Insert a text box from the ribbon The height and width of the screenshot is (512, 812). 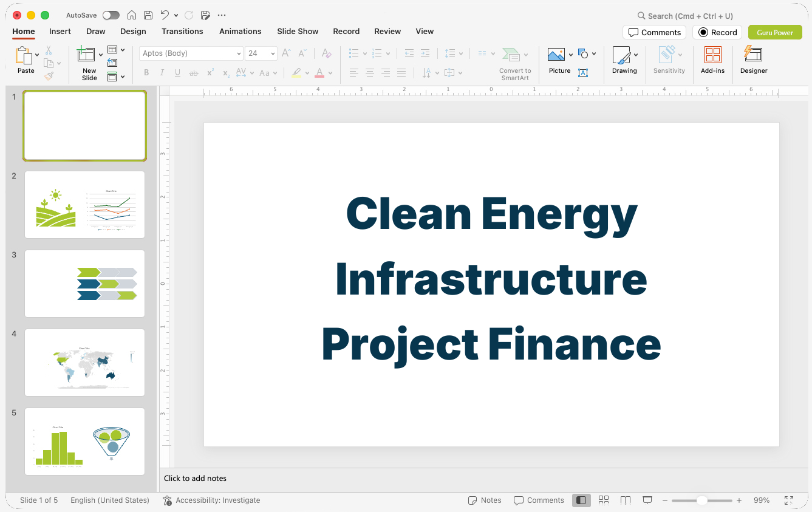pos(583,73)
